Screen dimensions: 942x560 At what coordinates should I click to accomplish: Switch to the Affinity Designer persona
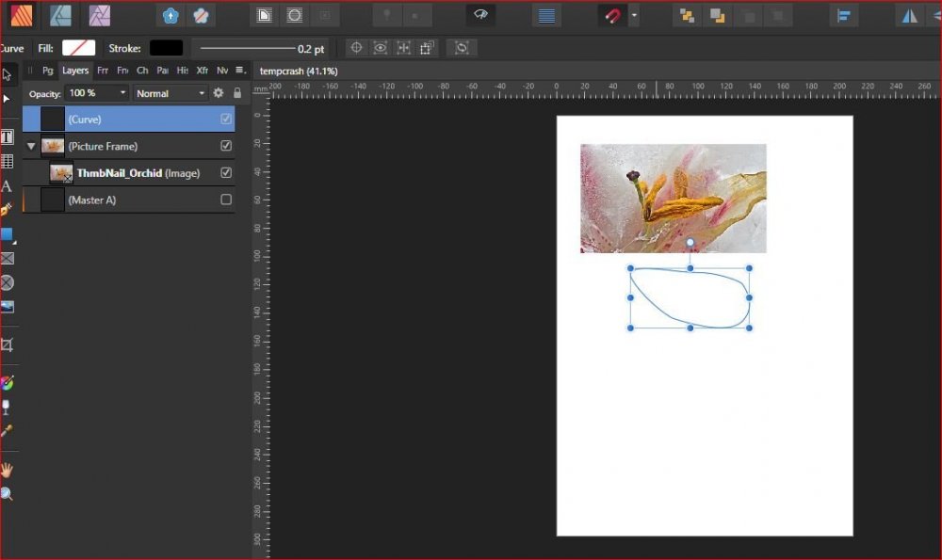(61, 15)
